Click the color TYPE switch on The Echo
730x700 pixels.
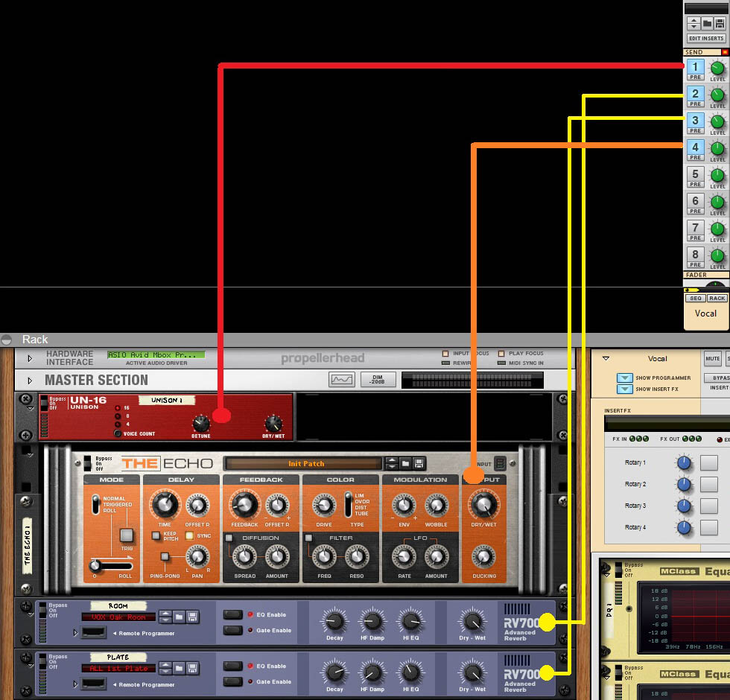(x=349, y=505)
